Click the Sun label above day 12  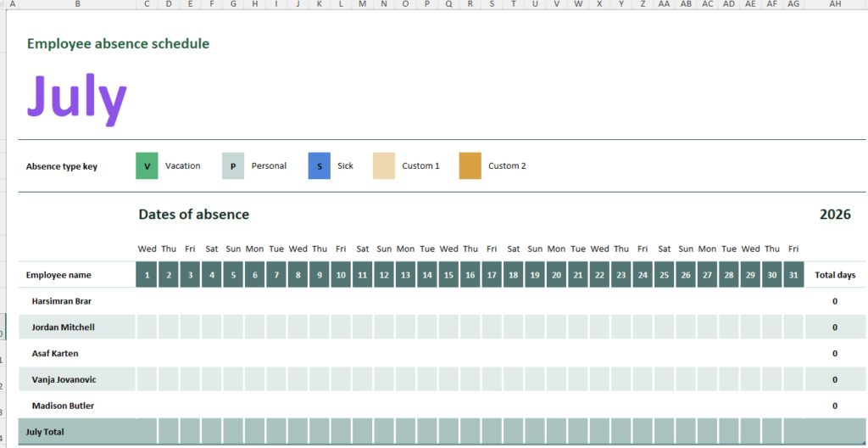[384, 249]
